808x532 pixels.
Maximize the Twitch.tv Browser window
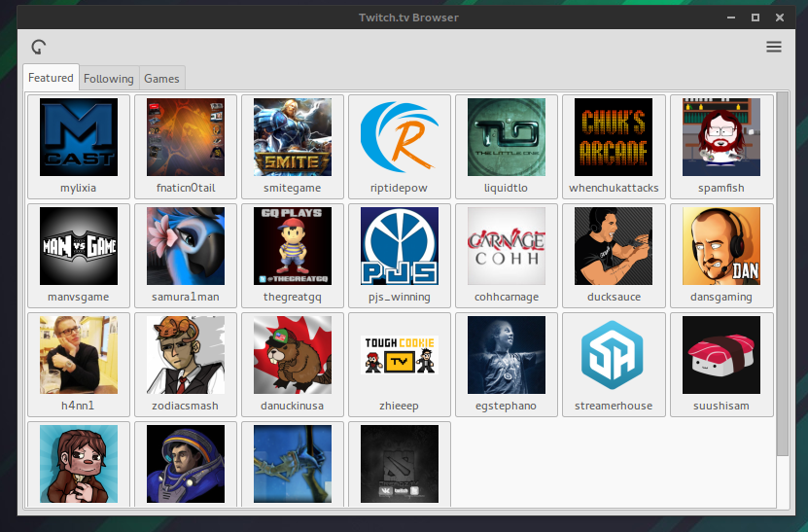755,18
